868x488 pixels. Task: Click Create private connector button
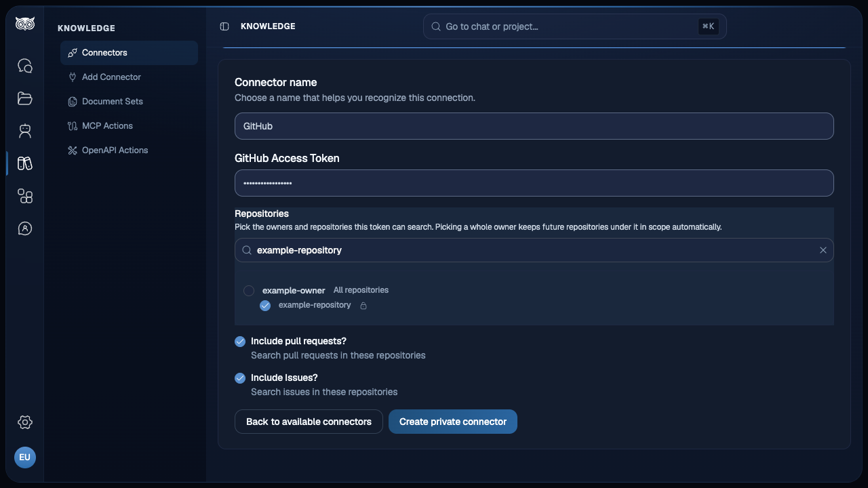pyautogui.click(x=453, y=422)
